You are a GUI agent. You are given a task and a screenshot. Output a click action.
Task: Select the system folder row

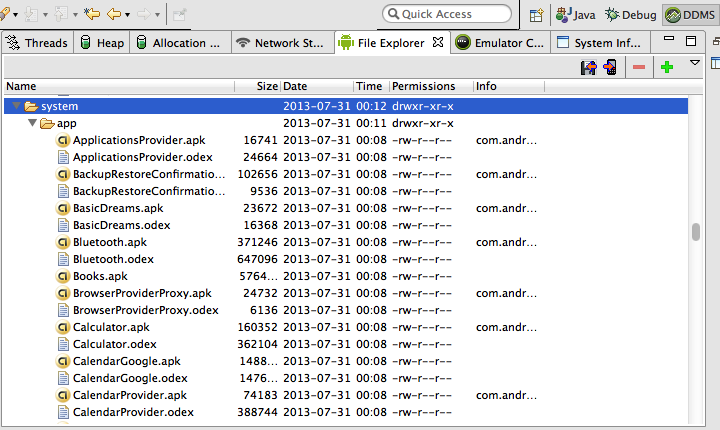[346, 106]
